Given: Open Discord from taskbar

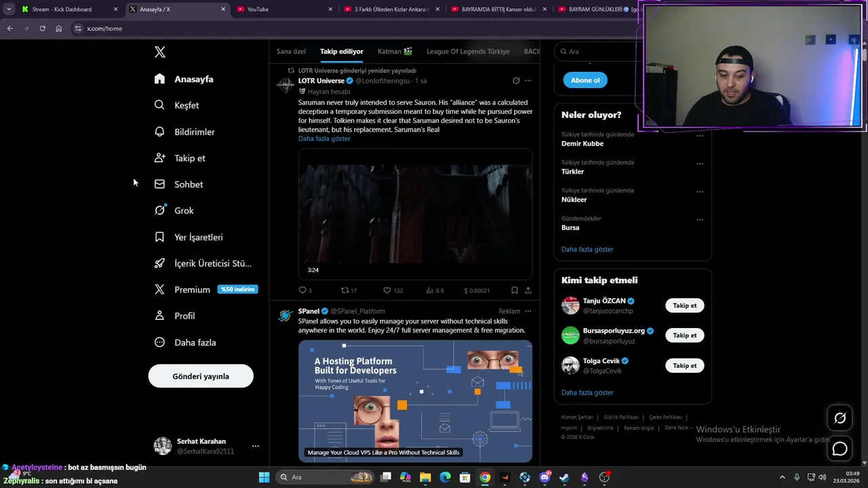Looking at the screenshot, I should pos(545,478).
